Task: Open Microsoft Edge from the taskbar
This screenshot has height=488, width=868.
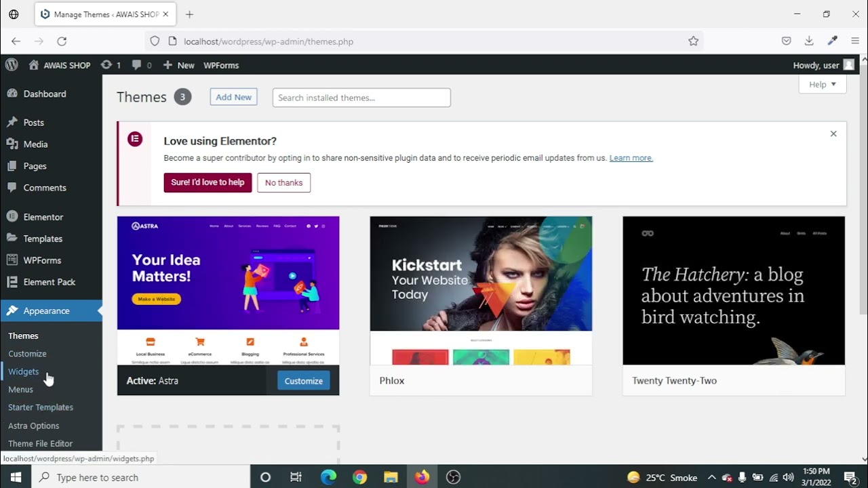Action: [x=328, y=477]
